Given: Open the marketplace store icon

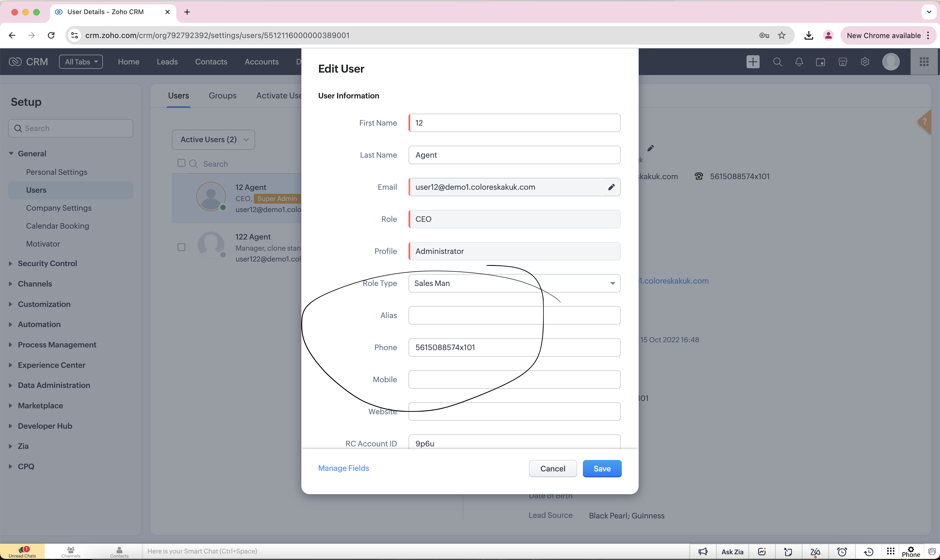Looking at the screenshot, I should point(843,62).
